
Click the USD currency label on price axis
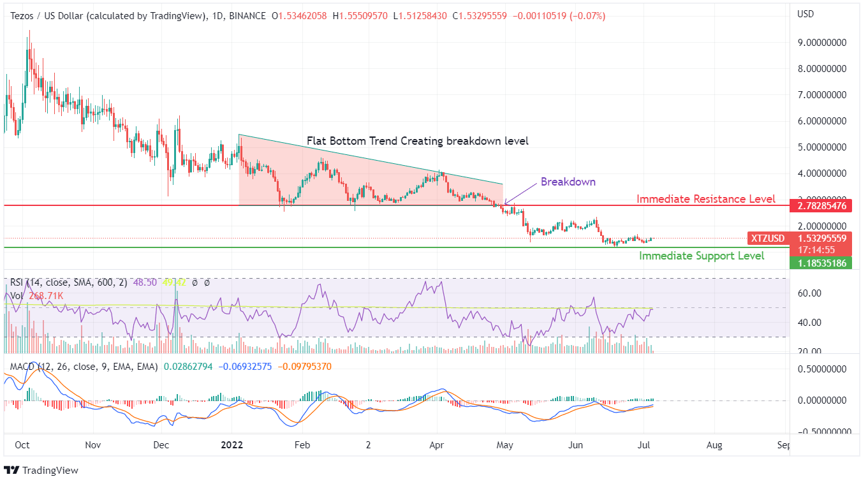point(805,13)
